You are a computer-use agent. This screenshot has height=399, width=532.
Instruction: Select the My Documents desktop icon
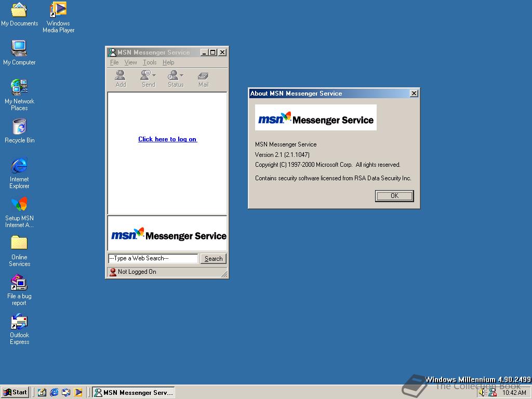(x=19, y=15)
